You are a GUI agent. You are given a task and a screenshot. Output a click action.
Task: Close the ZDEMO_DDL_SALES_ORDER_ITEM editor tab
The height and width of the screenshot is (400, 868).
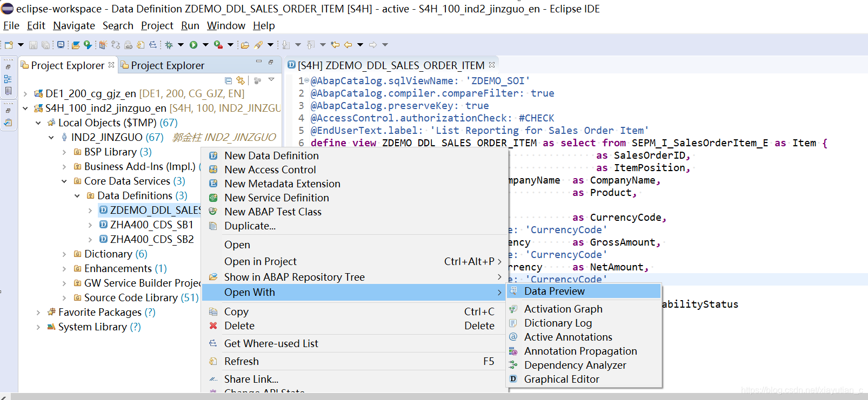pos(492,65)
